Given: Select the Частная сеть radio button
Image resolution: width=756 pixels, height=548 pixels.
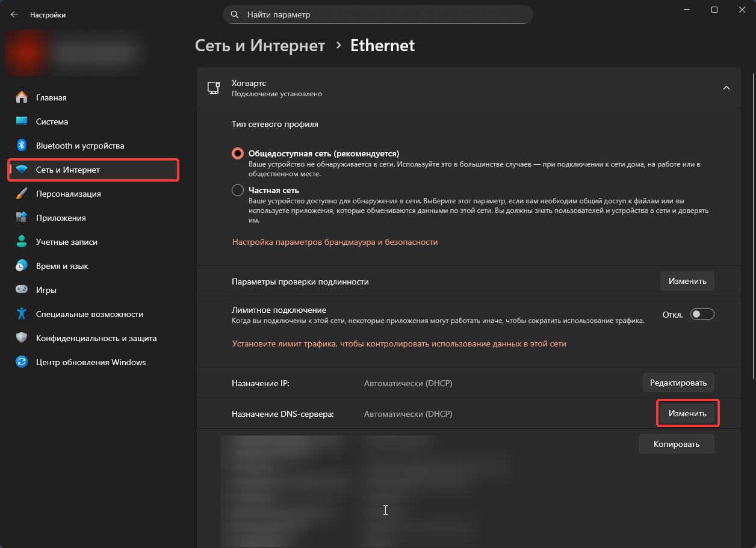Looking at the screenshot, I should 238,190.
